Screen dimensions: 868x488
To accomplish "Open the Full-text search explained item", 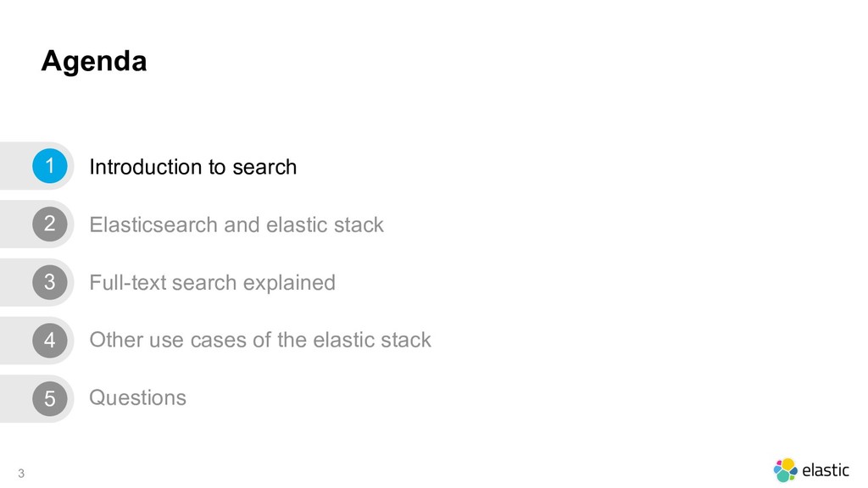I will coord(212,283).
